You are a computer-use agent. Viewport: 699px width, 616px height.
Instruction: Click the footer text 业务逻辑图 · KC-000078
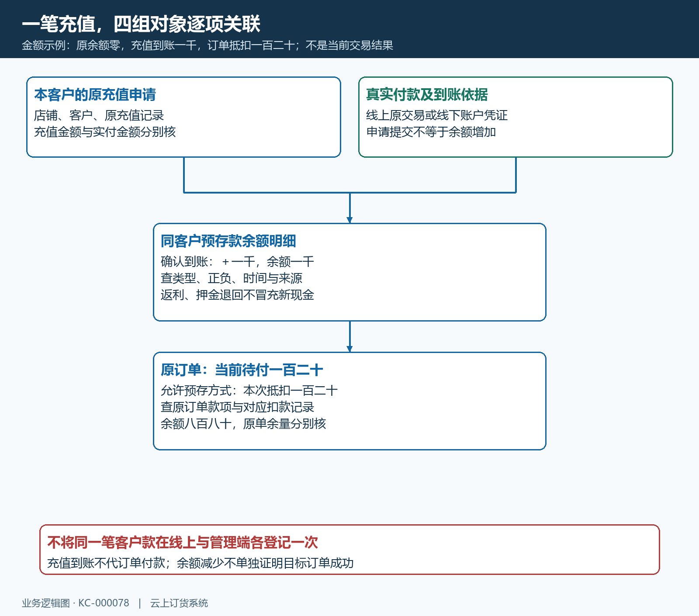[x=76, y=603]
